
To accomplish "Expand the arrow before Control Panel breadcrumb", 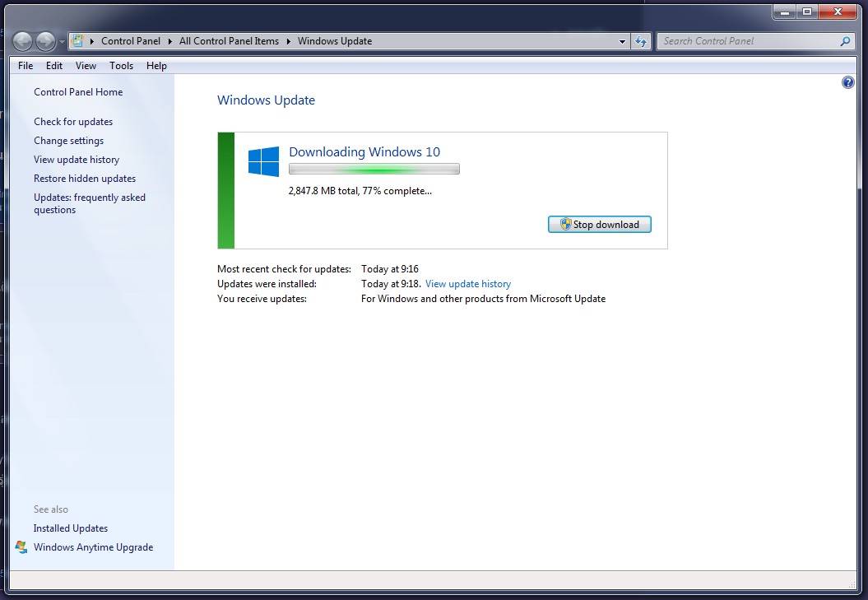I will click(91, 41).
